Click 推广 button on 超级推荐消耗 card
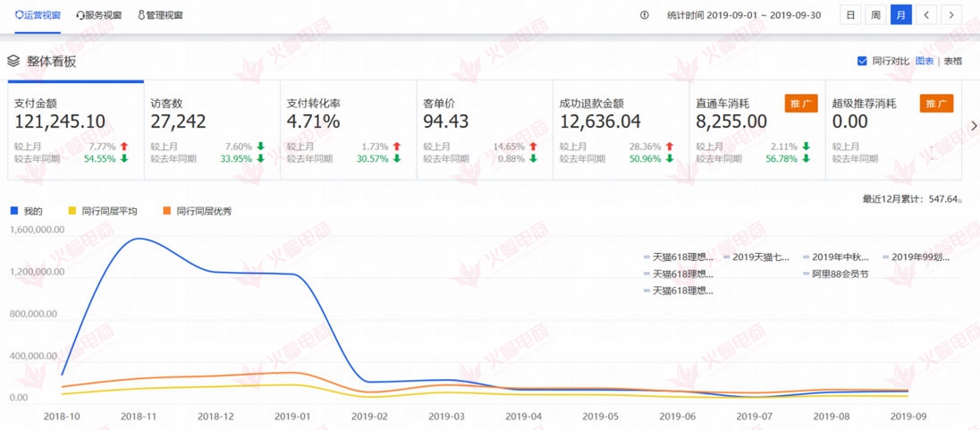The height and width of the screenshot is (430, 980). (x=936, y=104)
